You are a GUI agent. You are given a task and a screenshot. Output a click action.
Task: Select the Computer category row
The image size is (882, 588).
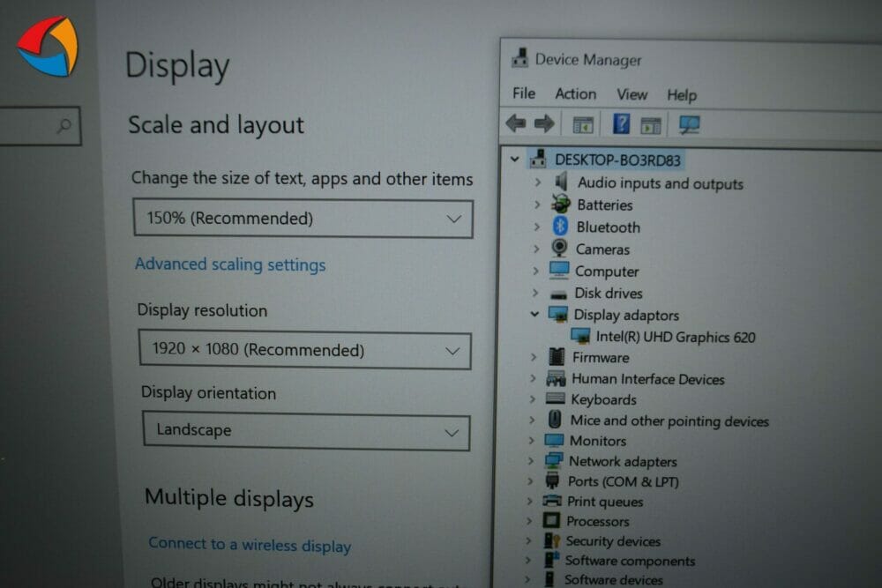click(607, 272)
